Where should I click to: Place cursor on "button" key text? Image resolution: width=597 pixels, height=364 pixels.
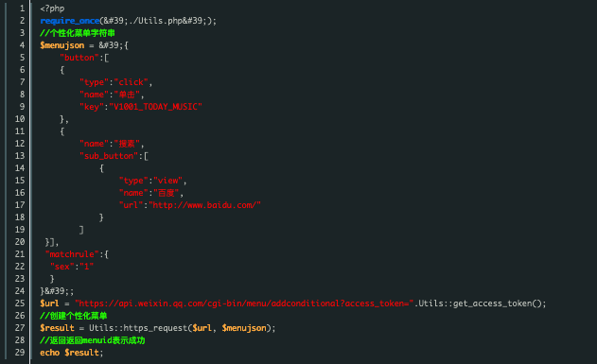(79, 58)
